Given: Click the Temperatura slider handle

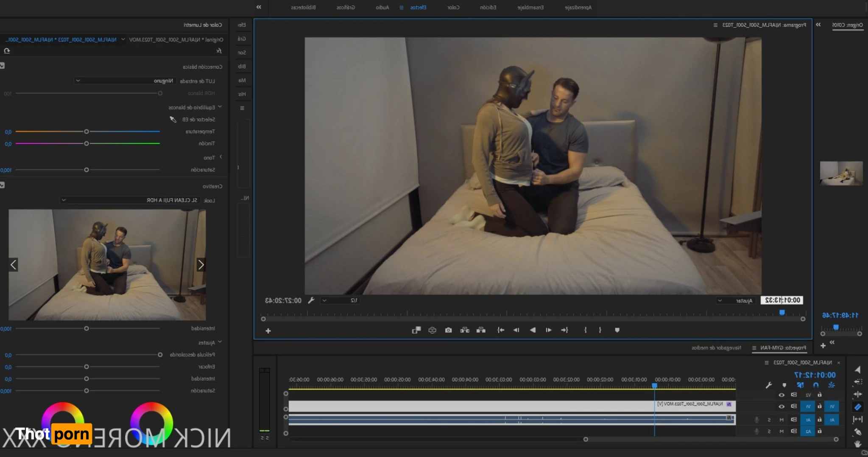Looking at the screenshot, I should (87, 132).
